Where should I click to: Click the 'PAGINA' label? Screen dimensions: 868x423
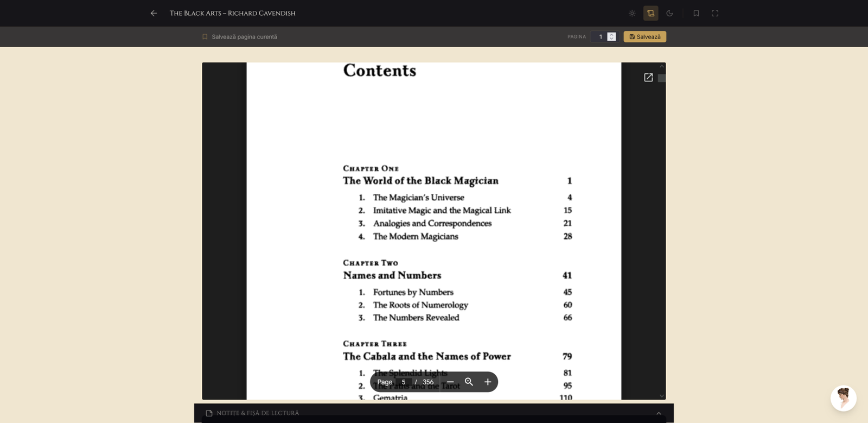577,37
